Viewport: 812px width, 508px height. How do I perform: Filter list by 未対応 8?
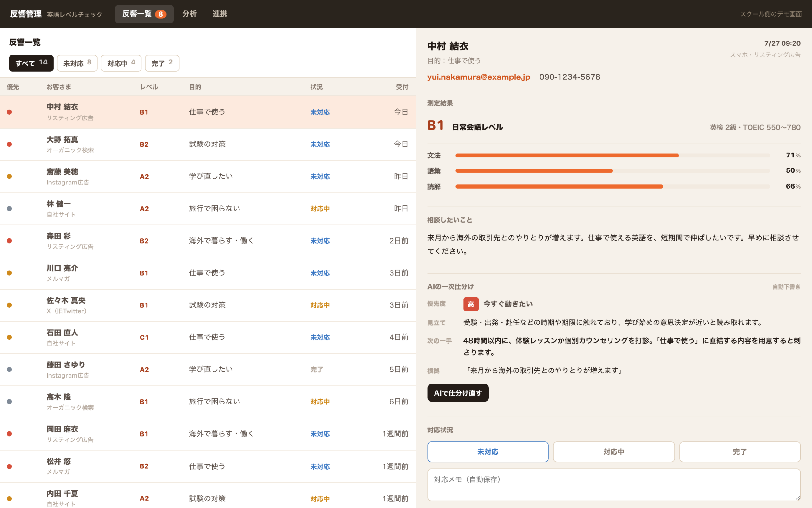[77, 63]
